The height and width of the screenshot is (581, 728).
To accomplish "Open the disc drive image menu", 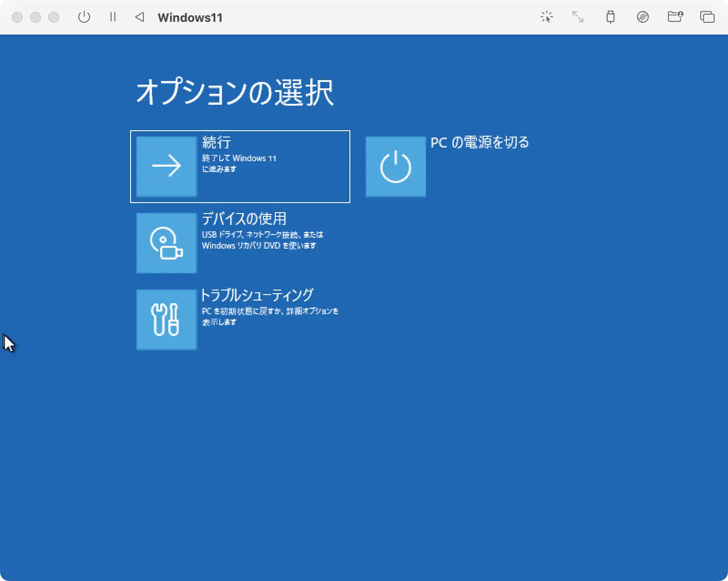I will click(642, 17).
